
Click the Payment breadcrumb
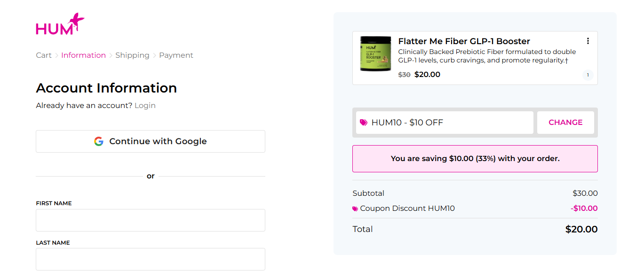coord(176,55)
